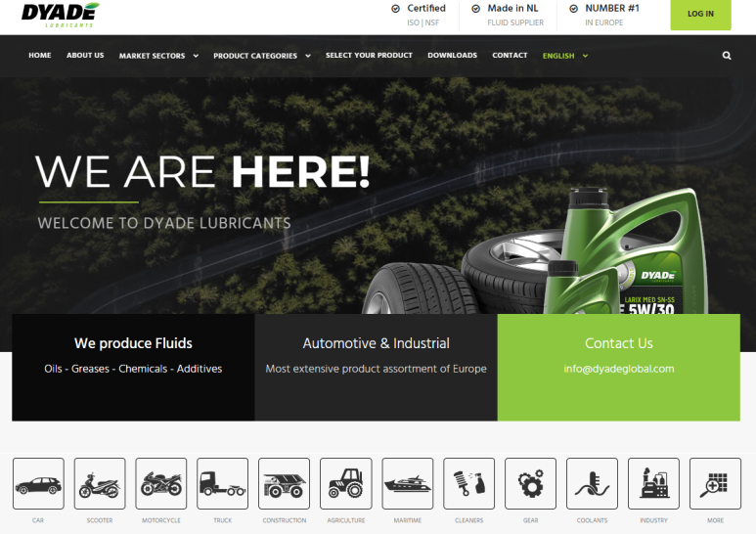Open the Construction vehicle icon

point(284,483)
